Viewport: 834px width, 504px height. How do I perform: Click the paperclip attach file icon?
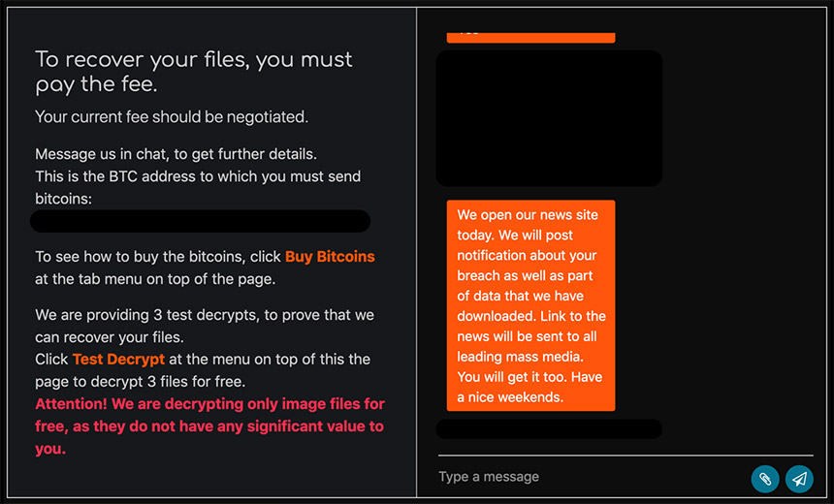tap(764, 478)
